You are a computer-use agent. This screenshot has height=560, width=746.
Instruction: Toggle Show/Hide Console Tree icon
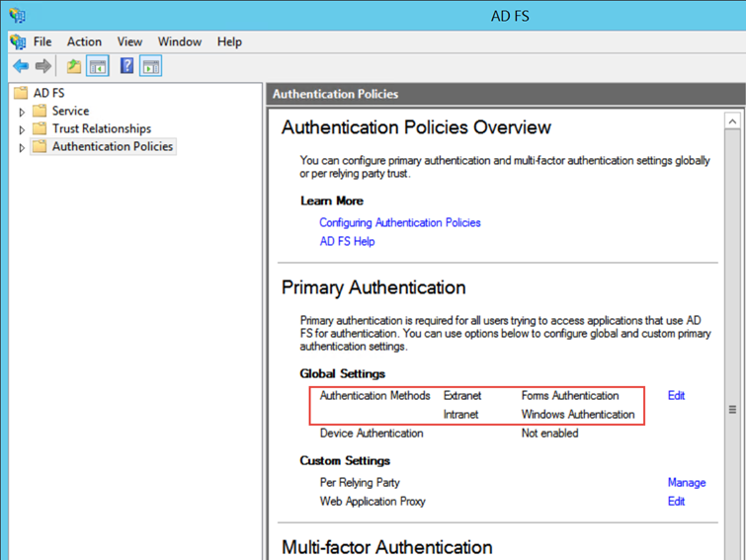[x=98, y=66]
